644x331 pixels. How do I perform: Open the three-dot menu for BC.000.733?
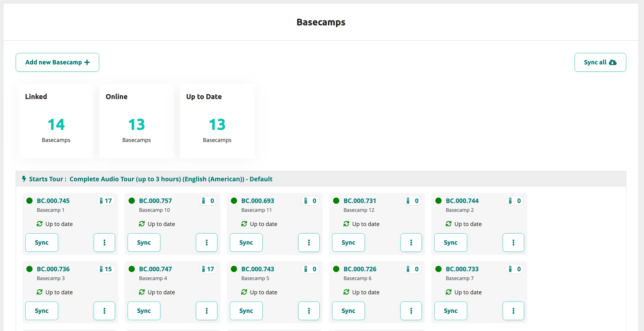513,311
